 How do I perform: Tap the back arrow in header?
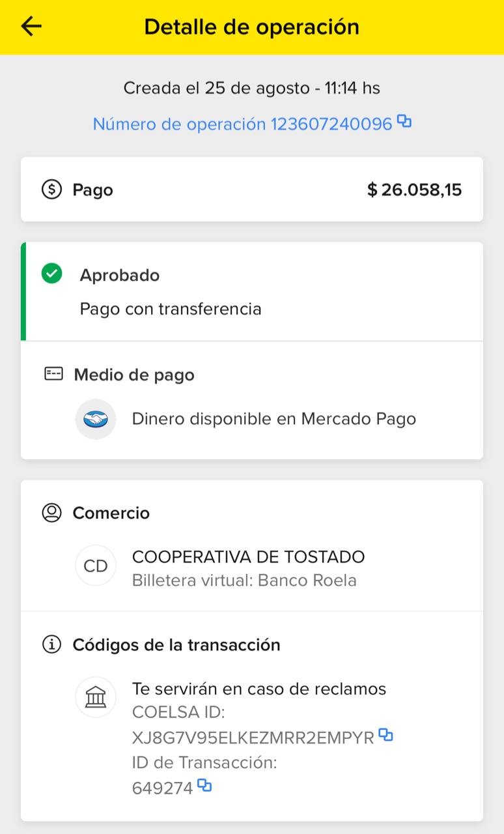pyautogui.click(x=31, y=26)
